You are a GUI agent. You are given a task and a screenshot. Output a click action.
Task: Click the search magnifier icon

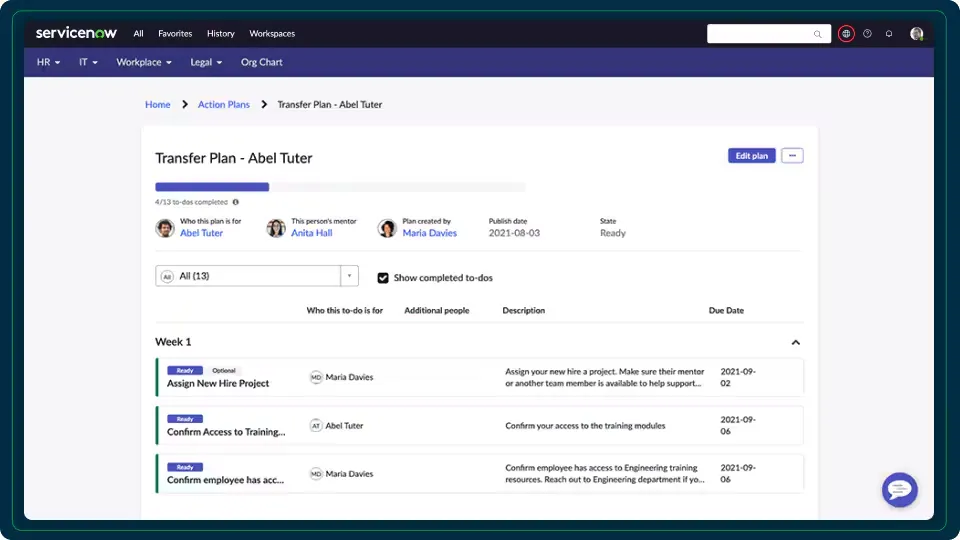point(818,34)
